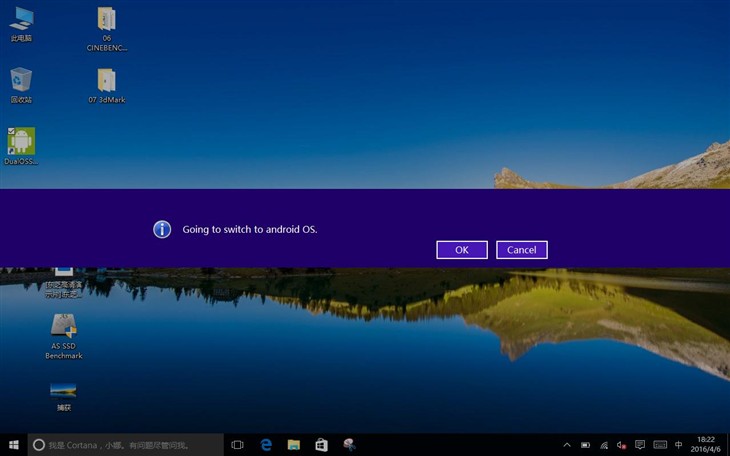Select the DualOSS Android shortcut icon
The image size is (730, 456).
(x=21, y=146)
